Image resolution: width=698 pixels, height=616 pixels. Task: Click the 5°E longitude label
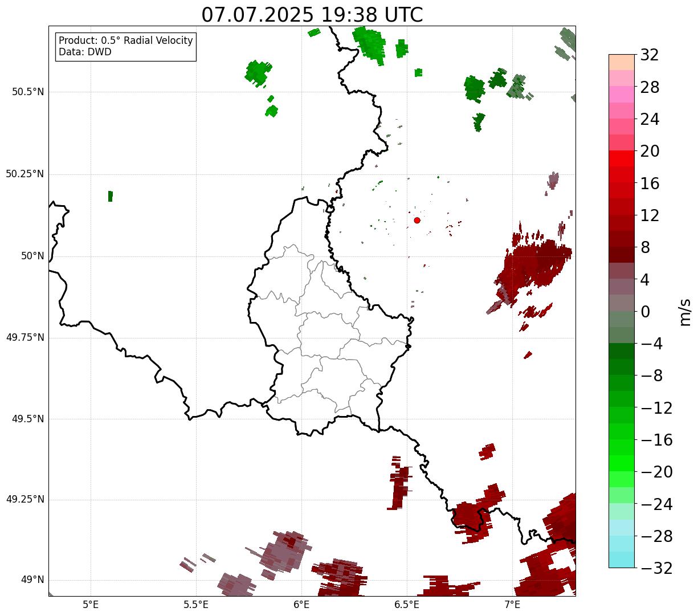tap(91, 605)
